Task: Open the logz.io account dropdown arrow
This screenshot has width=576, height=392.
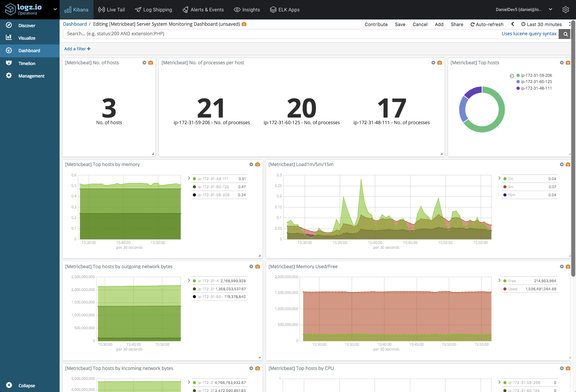Action: pyautogui.click(x=55, y=9)
